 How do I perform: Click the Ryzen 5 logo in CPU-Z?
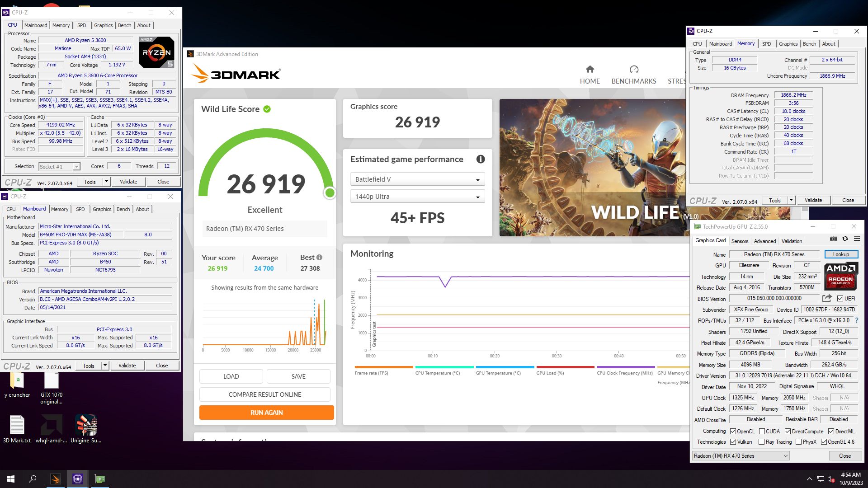(156, 52)
